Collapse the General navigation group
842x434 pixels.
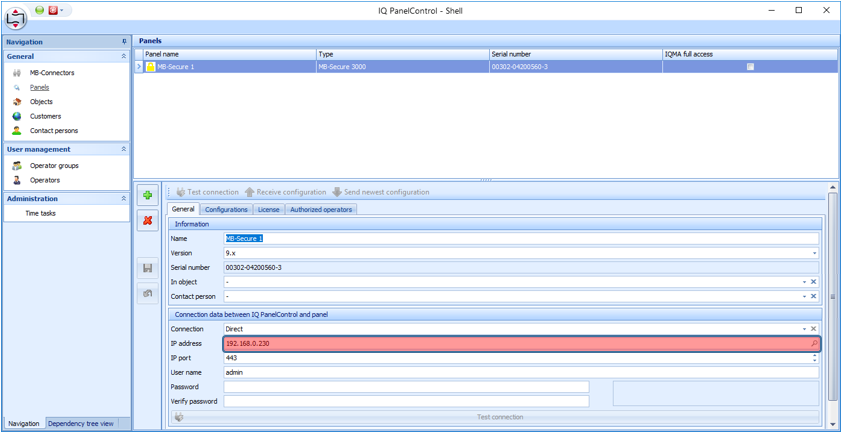click(x=124, y=56)
